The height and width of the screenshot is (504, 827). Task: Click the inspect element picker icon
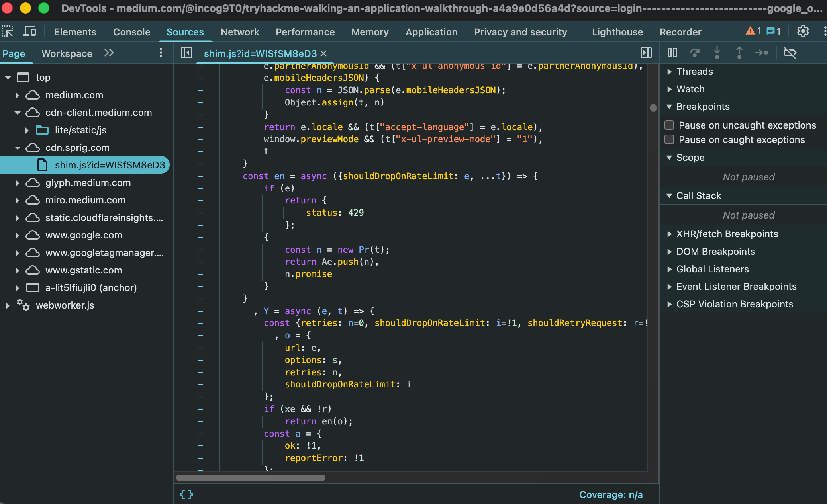8,31
